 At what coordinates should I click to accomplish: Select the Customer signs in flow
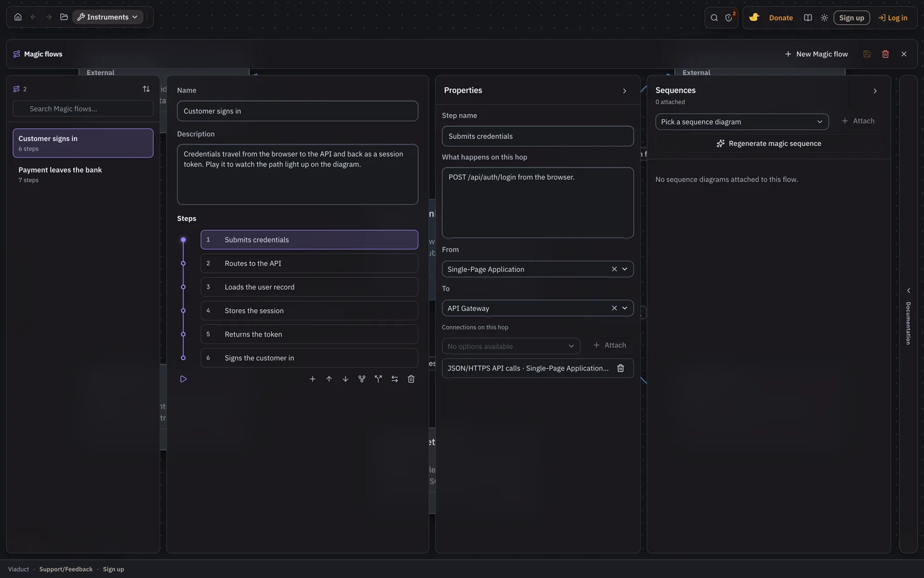pos(83,143)
